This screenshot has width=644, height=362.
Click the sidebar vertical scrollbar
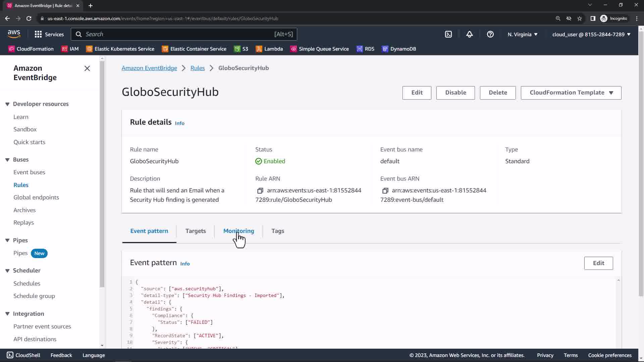(x=102, y=174)
